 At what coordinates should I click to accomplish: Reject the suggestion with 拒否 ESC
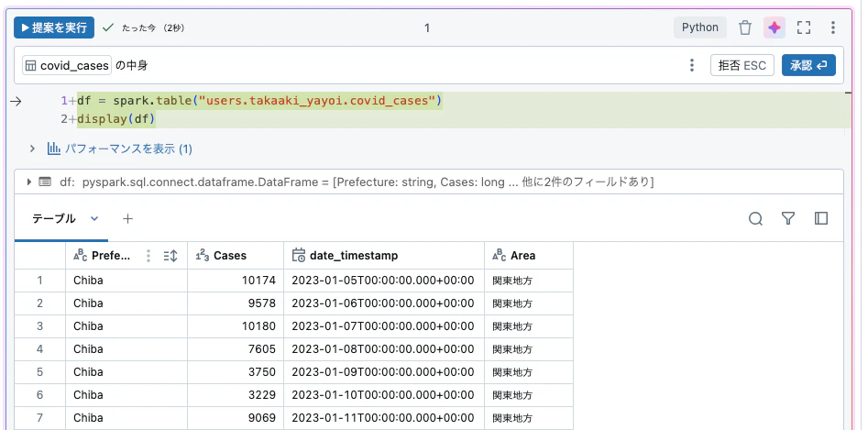(742, 65)
